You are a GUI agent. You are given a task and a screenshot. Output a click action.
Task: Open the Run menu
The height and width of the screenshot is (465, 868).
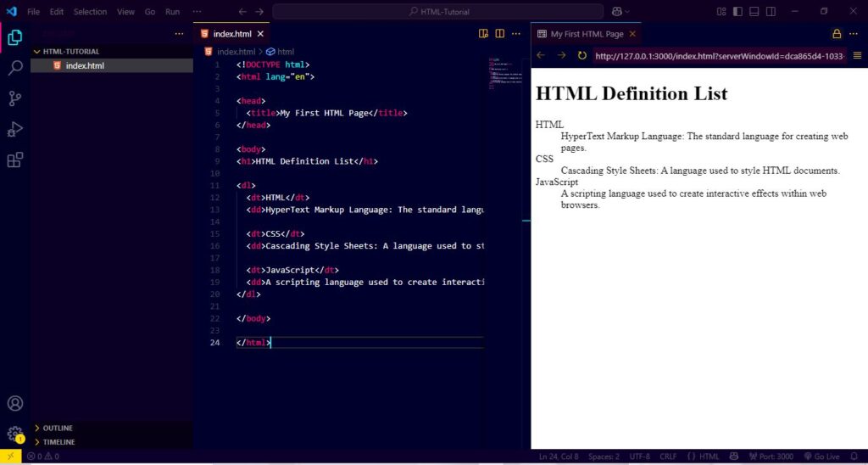coord(173,11)
